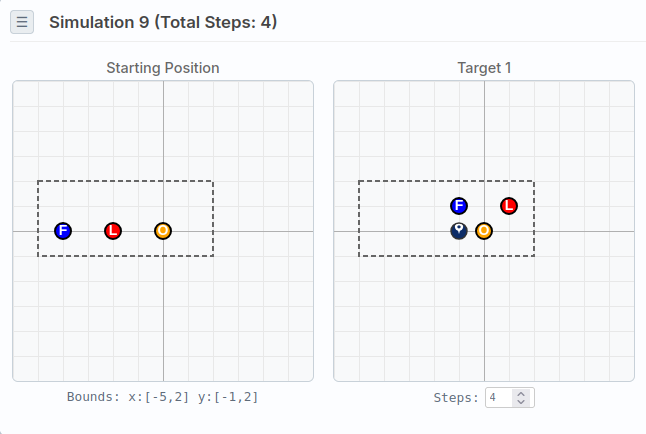Select red L marker in Target 1
Image resolution: width=646 pixels, height=434 pixels.
(509, 206)
